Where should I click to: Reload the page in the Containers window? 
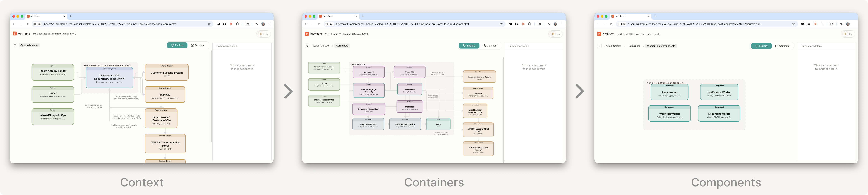319,24
